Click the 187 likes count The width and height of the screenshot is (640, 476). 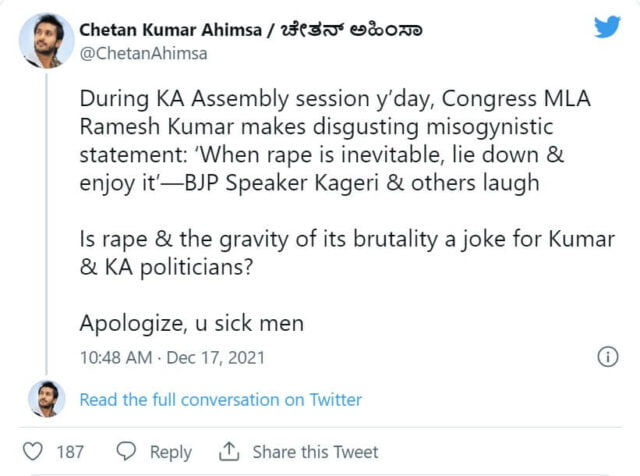[70, 452]
